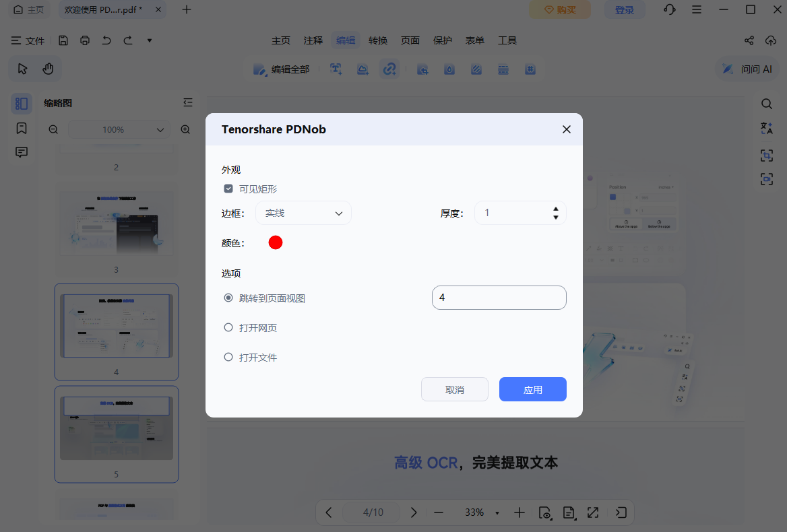This screenshot has height=532, width=787.
Task: Open the thumbnails panel icon
Action: point(22,103)
